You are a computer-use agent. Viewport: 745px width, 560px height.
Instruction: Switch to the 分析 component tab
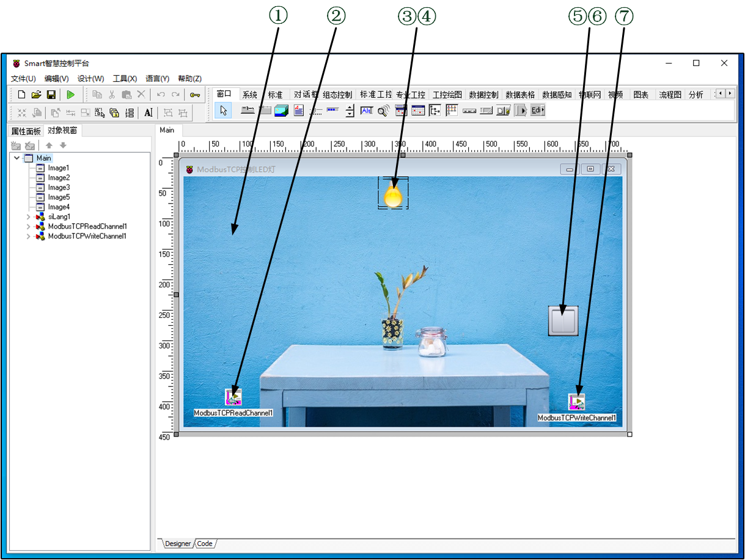coord(695,95)
